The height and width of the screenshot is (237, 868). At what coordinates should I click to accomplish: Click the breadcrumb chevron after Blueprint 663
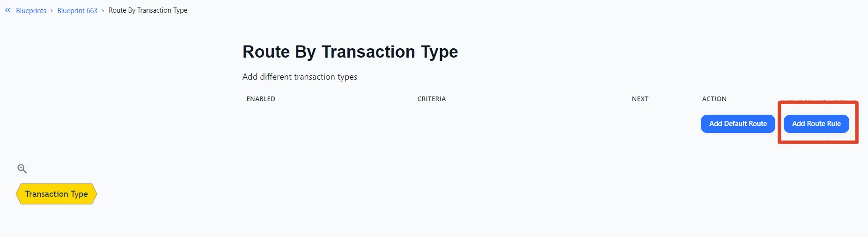[x=103, y=11]
